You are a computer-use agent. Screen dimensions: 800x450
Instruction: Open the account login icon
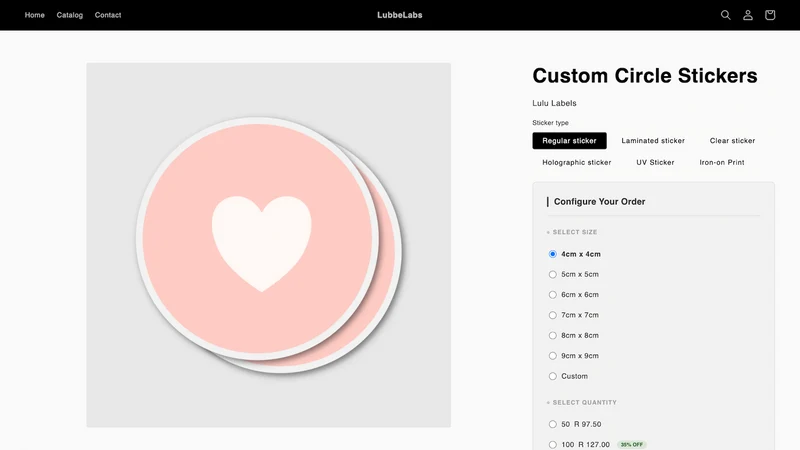tap(748, 15)
